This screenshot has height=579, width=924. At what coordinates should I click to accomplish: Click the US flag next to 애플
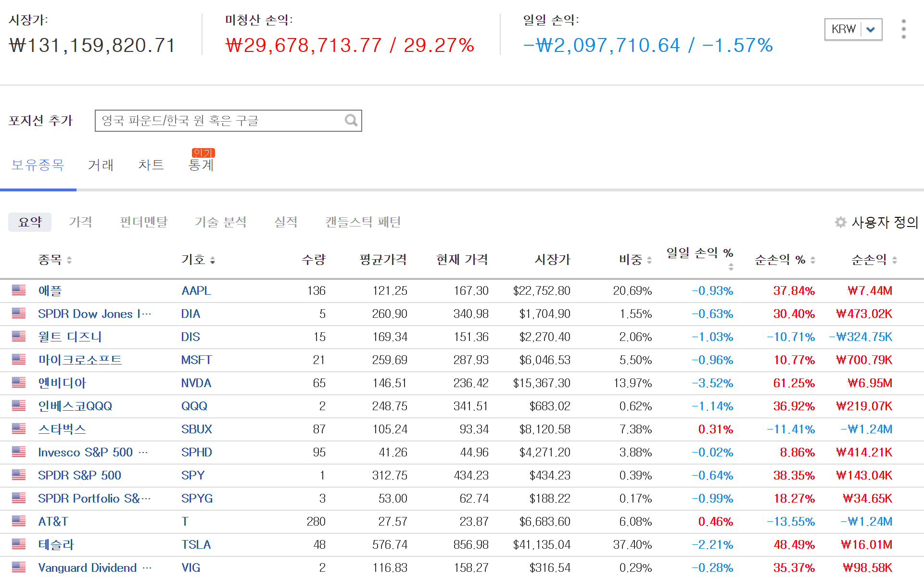click(x=19, y=290)
